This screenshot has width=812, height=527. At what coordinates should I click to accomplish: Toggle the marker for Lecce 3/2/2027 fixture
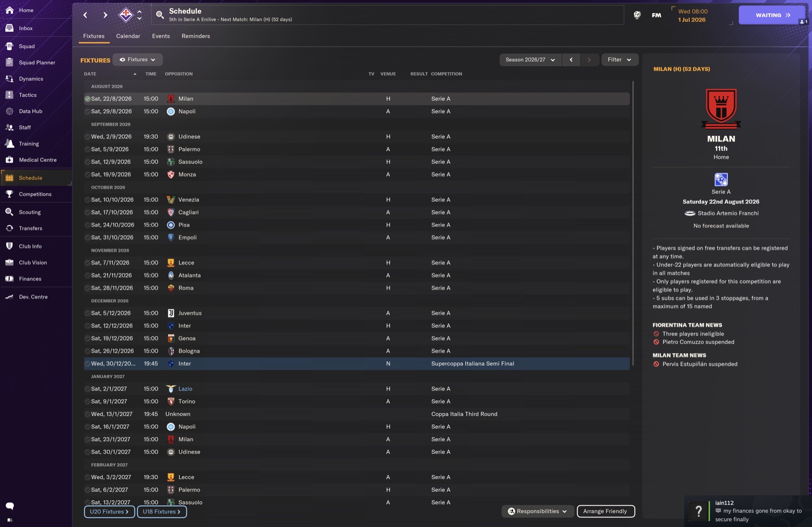coord(87,477)
